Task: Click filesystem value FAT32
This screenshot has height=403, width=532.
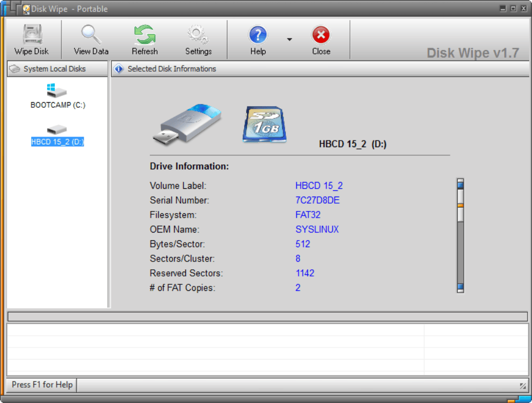Action: 308,215
